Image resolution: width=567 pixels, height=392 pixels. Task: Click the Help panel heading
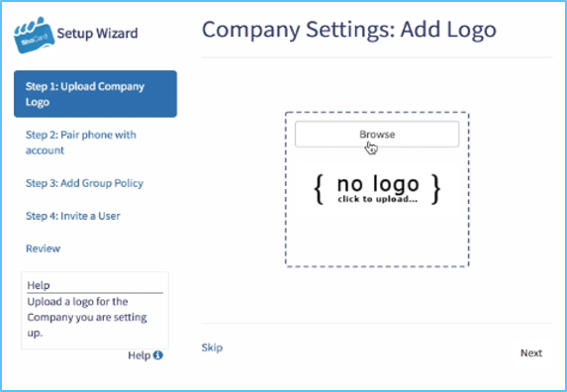tap(39, 285)
